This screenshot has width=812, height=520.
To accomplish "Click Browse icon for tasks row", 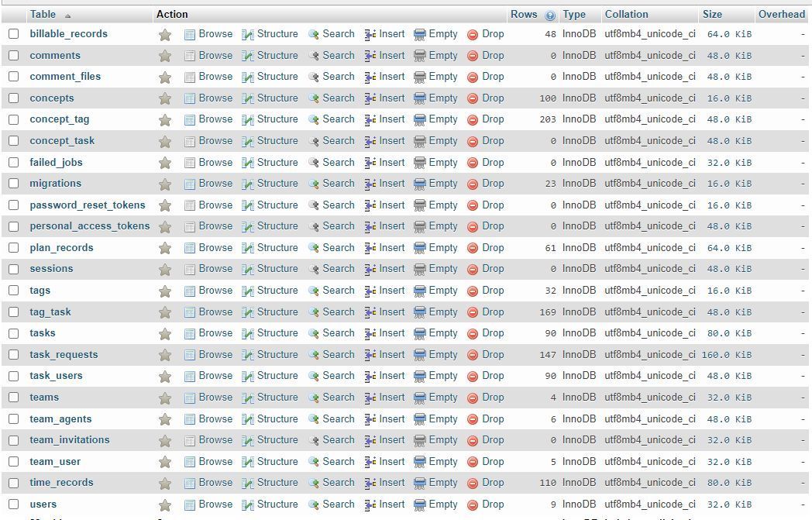I will 190,333.
